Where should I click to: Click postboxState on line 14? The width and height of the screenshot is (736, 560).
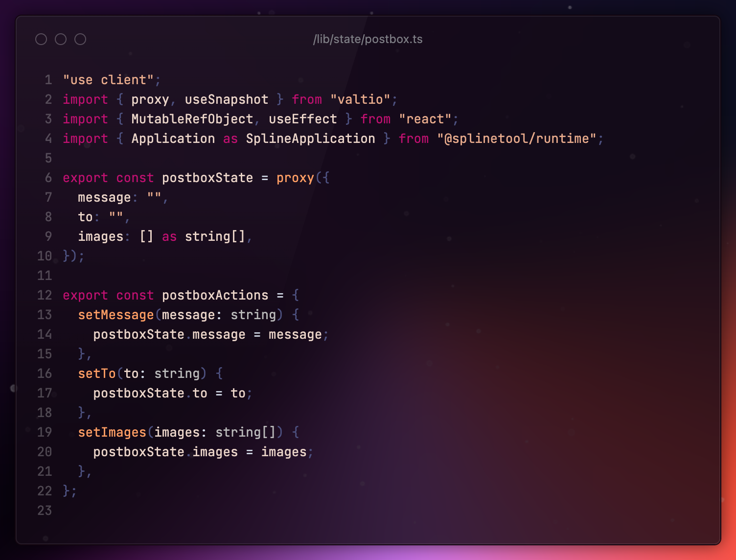pyautogui.click(x=139, y=334)
